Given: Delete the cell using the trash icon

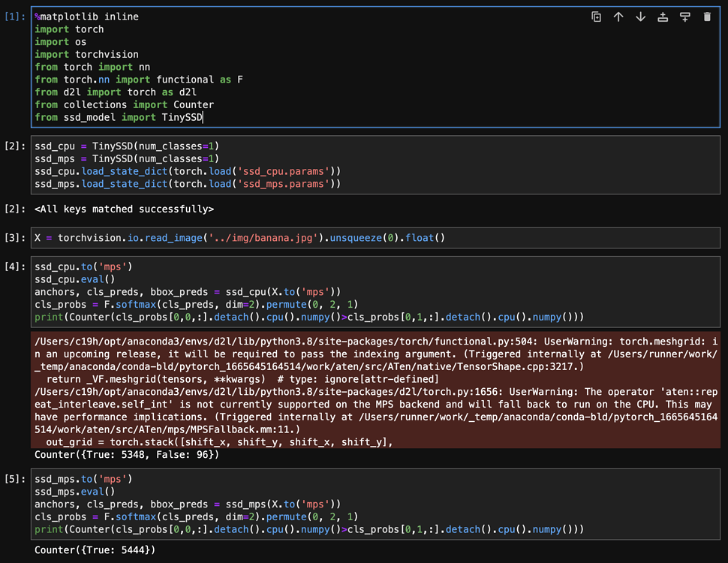Looking at the screenshot, I should pos(707,17).
